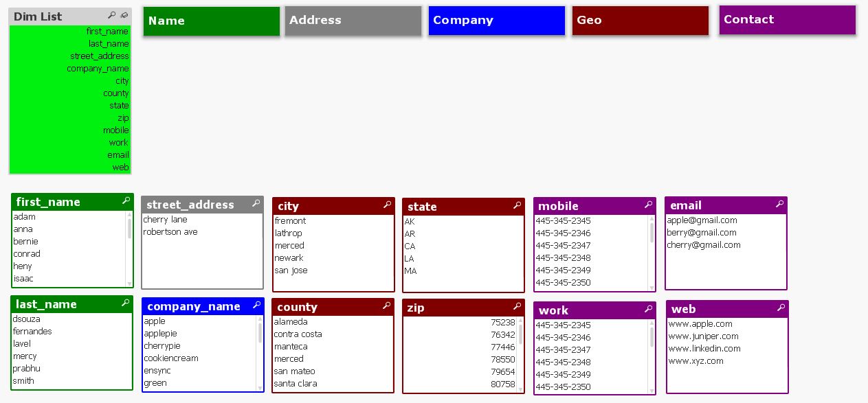The width and height of the screenshot is (868, 403).
Task: Click the Company button
Action: click(x=496, y=20)
